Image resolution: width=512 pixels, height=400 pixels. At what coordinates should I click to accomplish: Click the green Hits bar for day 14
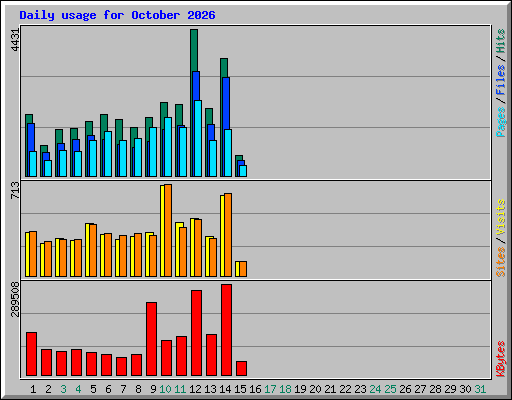click(224, 68)
